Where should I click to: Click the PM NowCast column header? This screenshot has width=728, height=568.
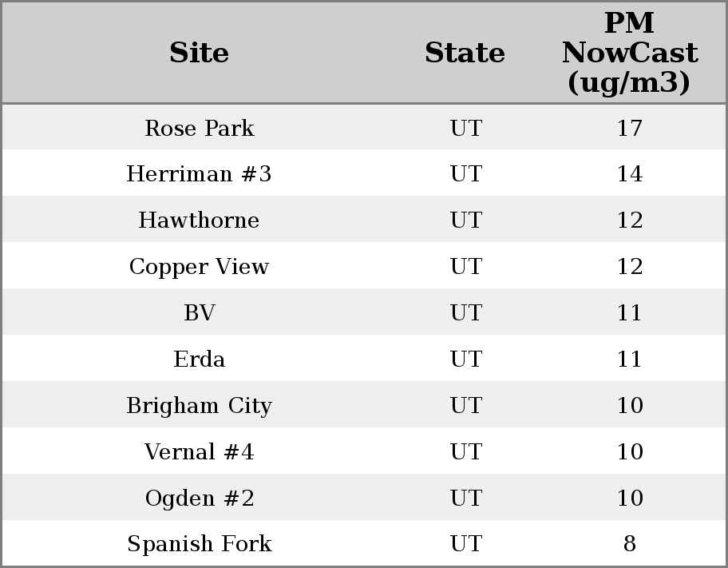pos(629,54)
